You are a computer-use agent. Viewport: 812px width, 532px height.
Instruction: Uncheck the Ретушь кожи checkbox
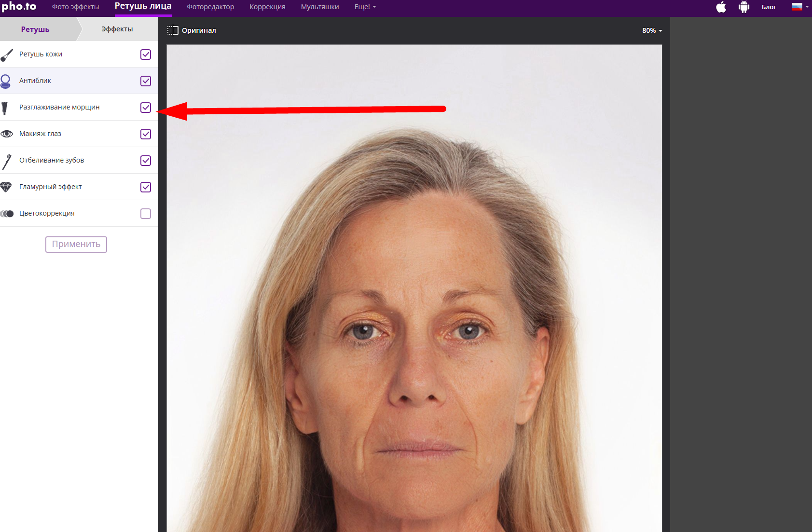click(x=146, y=55)
